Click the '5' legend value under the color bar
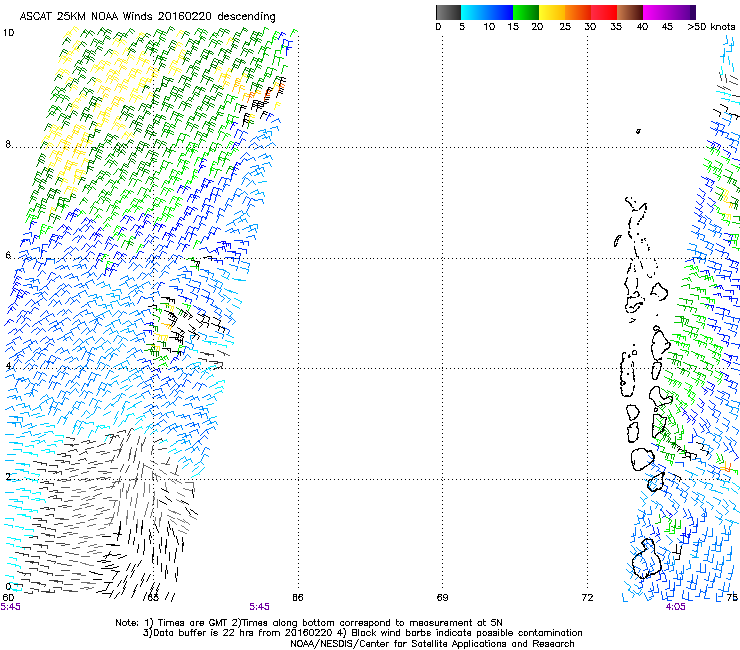Screen dimensions: 740x650 (462, 27)
